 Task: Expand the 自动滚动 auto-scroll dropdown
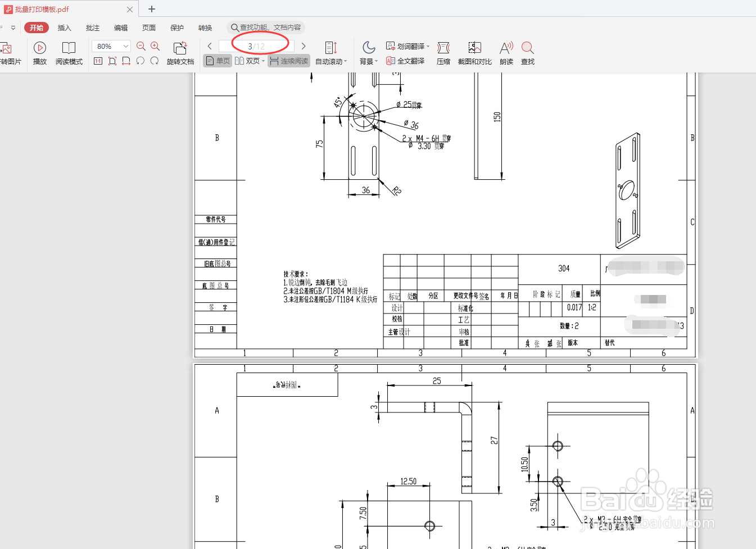tap(346, 62)
